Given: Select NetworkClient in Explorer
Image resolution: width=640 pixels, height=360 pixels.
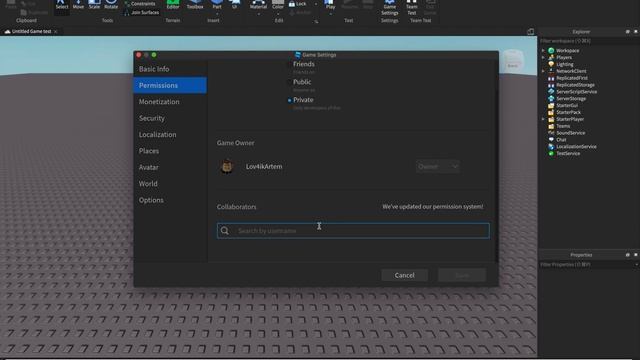Looking at the screenshot, I should [x=571, y=71].
